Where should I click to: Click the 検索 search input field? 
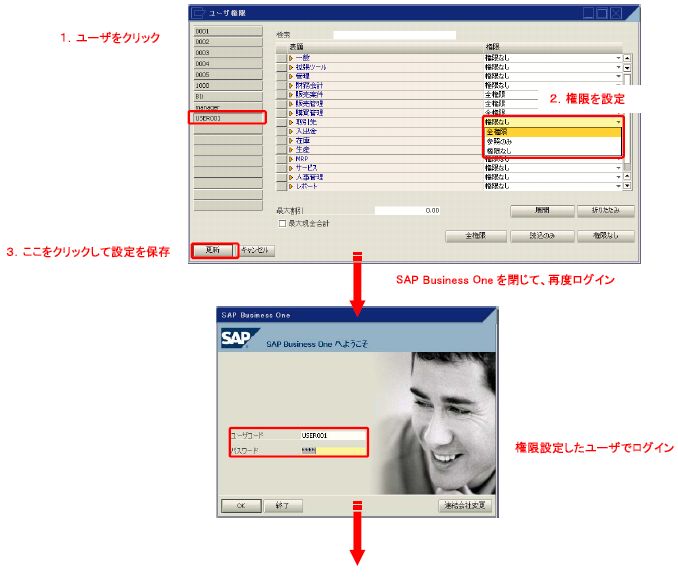click(x=394, y=35)
